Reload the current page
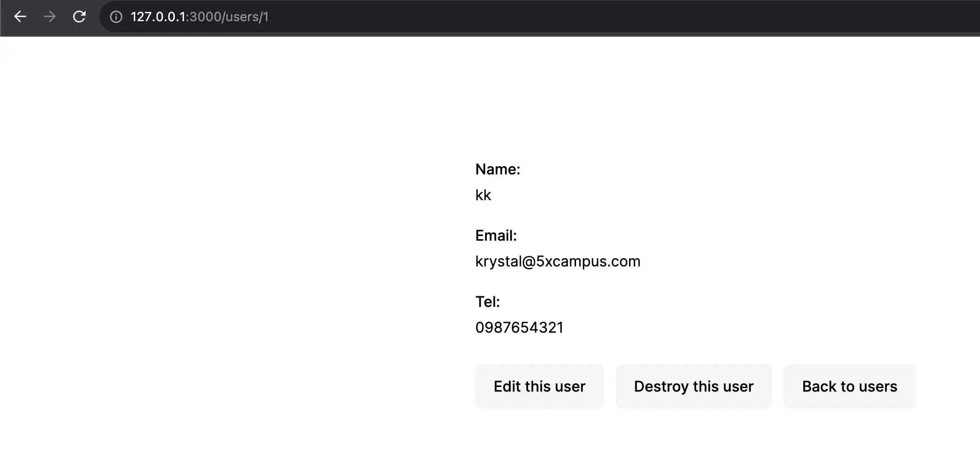980x474 pixels. (79, 17)
